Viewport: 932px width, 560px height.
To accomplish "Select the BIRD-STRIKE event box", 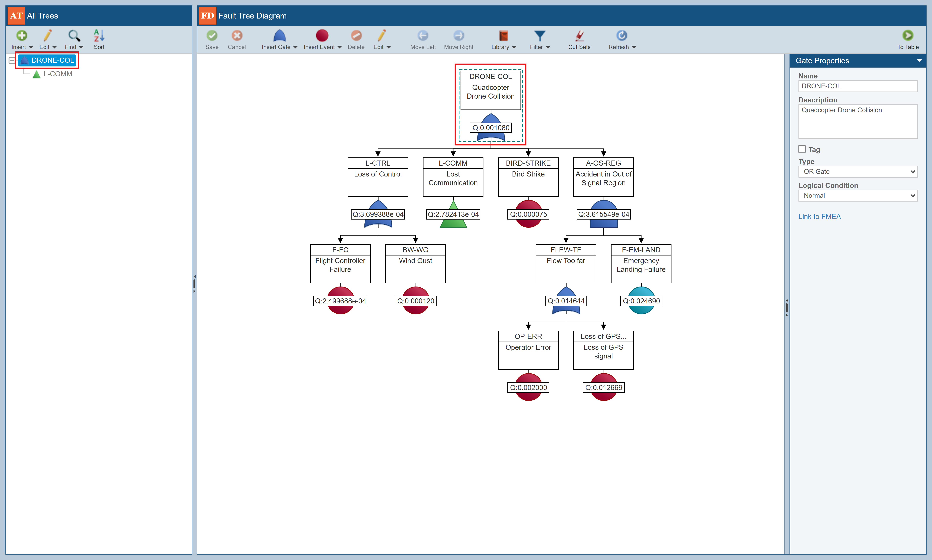I will pyautogui.click(x=528, y=177).
